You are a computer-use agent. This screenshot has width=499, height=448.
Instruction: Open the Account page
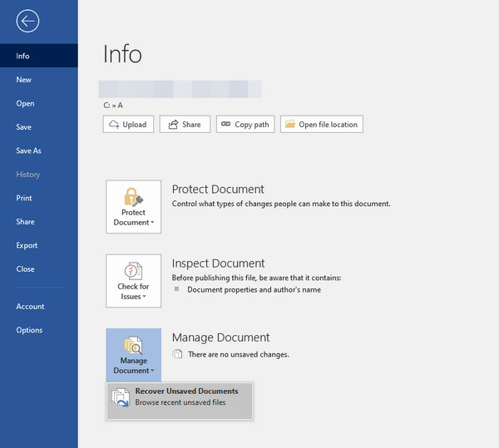click(x=30, y=307)
